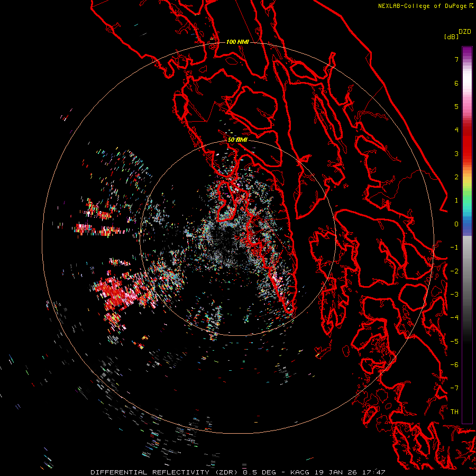476x476 pixels.
Task: Click the DZD product label above the scale
Action: (465, 32)
